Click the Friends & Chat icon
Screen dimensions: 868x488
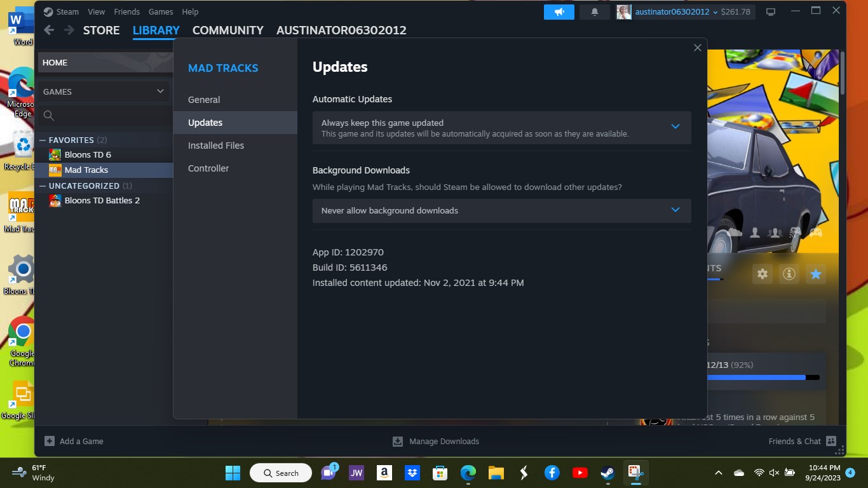831,441
